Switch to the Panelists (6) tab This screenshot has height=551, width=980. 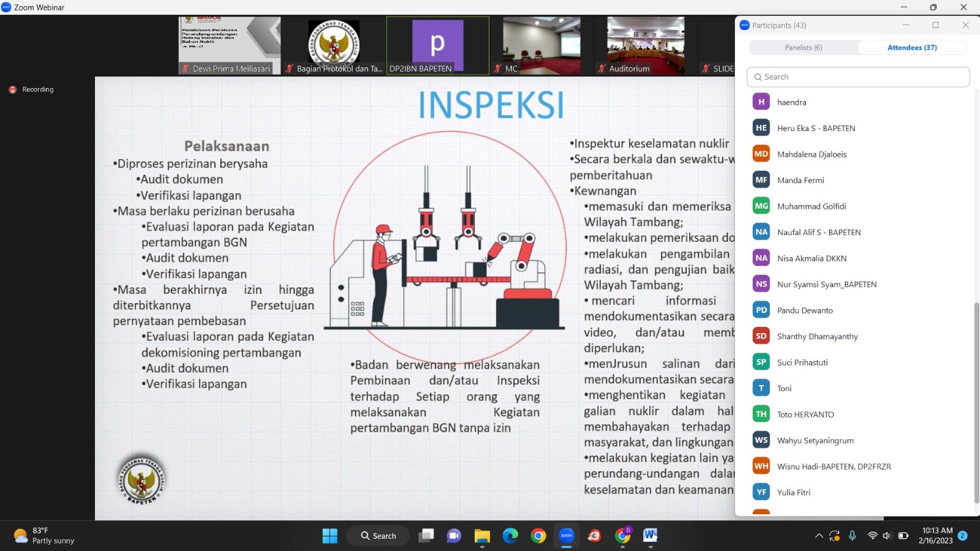point(804,48)
